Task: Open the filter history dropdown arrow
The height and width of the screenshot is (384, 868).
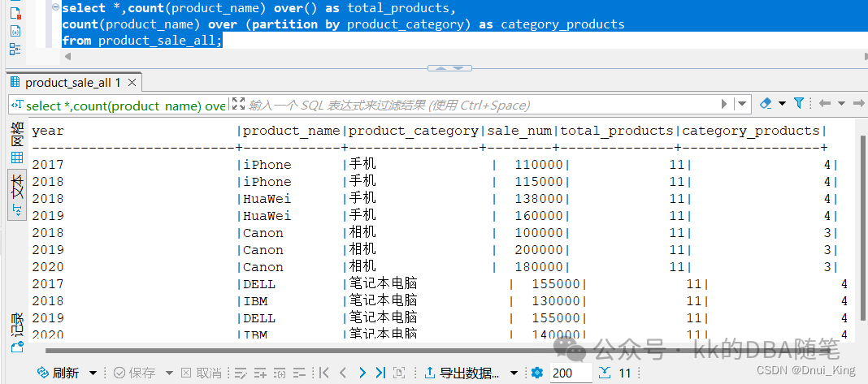Action: tap(742, 104)
